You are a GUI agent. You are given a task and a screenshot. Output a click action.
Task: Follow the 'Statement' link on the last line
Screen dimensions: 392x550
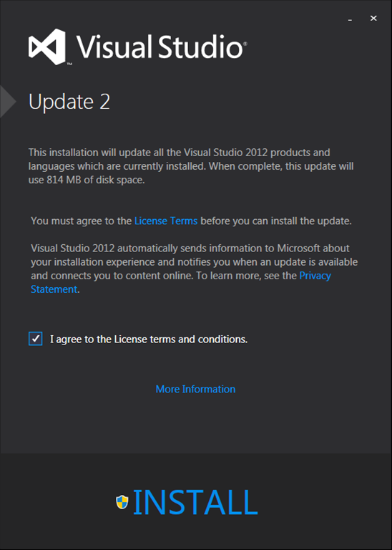[x=54, y=289]
